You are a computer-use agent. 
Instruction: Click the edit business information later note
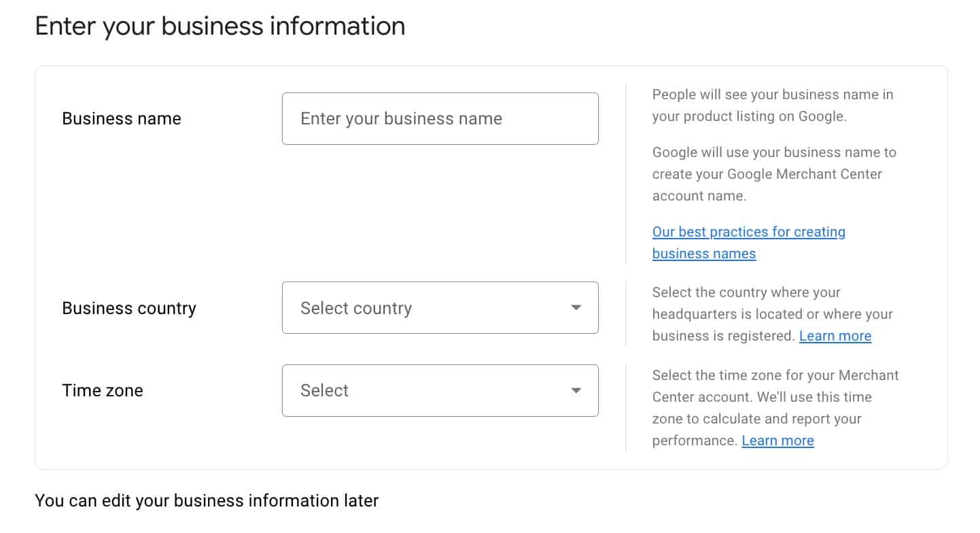[x=207, y=501]
